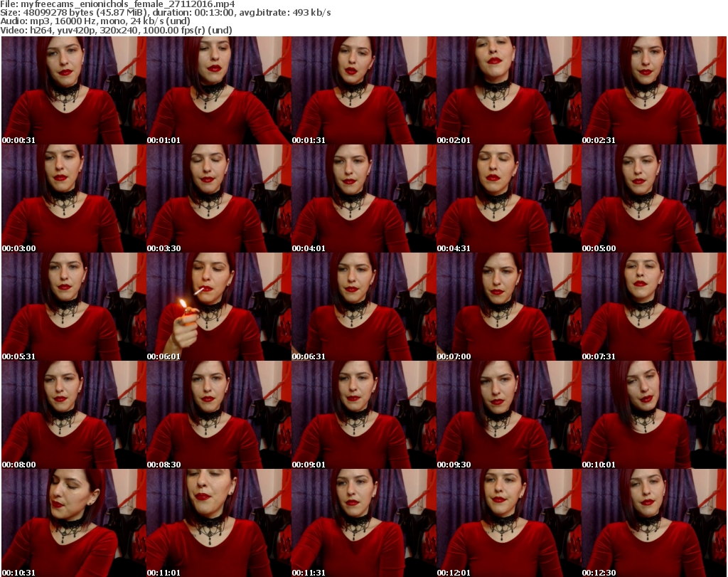Select the thumbnail at 00:09:30

509,415
